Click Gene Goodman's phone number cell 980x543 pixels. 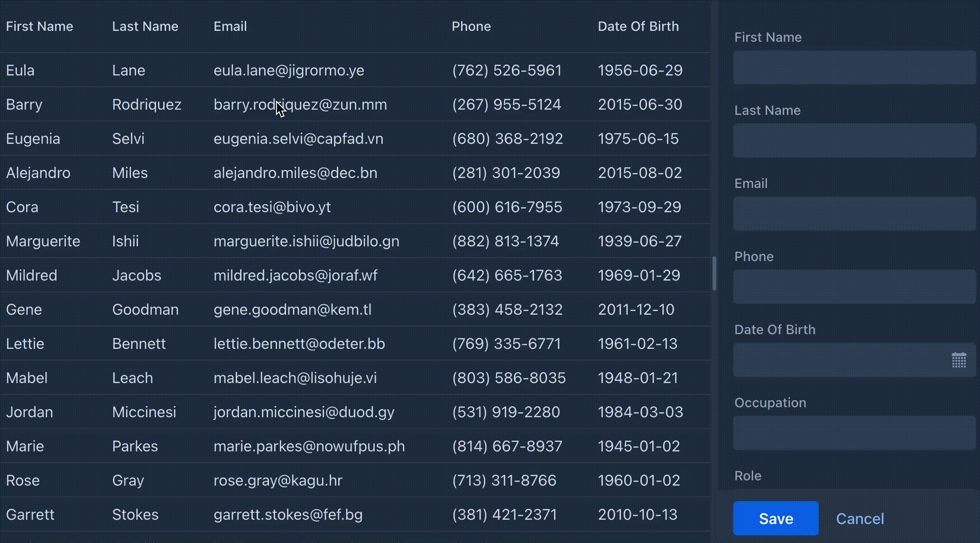[507, 309]
